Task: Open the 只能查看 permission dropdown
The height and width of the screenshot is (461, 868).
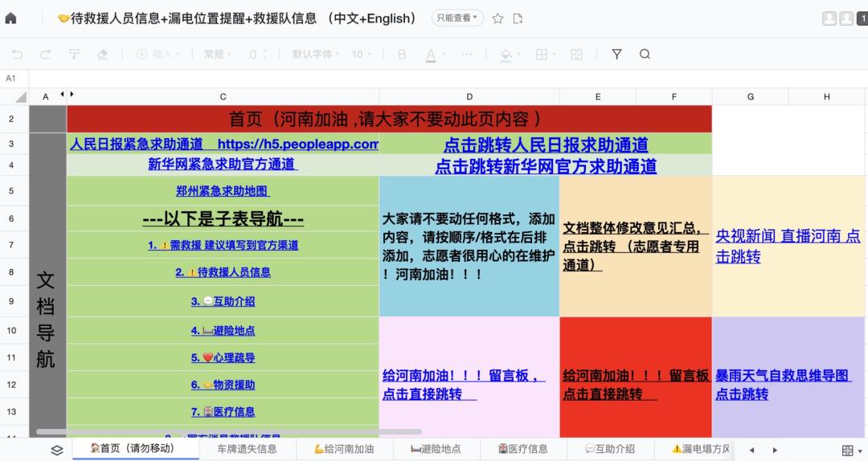Action: 458,18
